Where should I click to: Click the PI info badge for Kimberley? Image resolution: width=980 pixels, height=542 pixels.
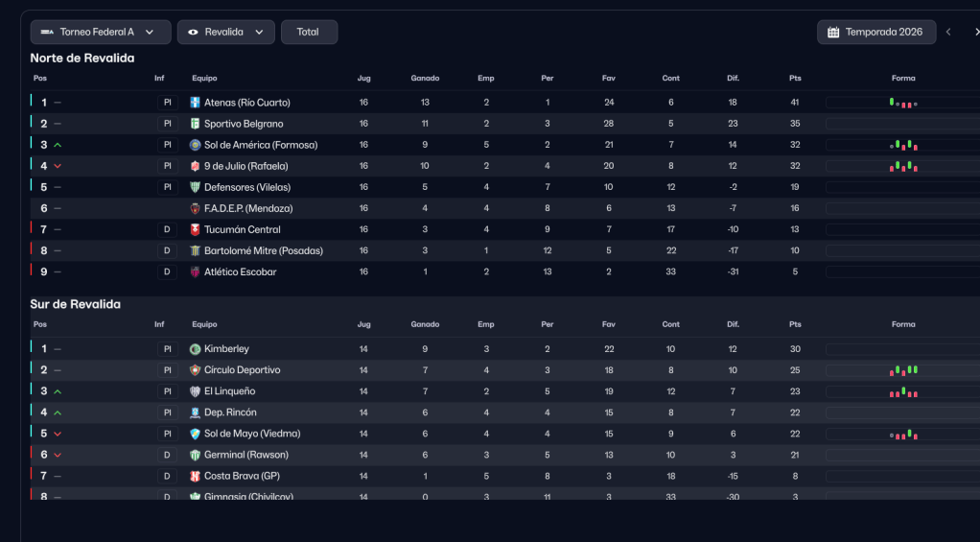pyautogui.click(x=167, y=349)
